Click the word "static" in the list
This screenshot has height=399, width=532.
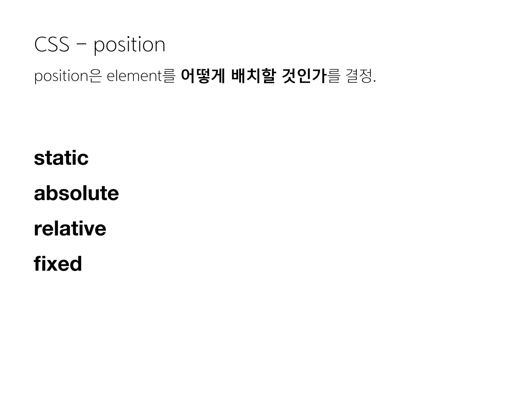coord(61,158)
